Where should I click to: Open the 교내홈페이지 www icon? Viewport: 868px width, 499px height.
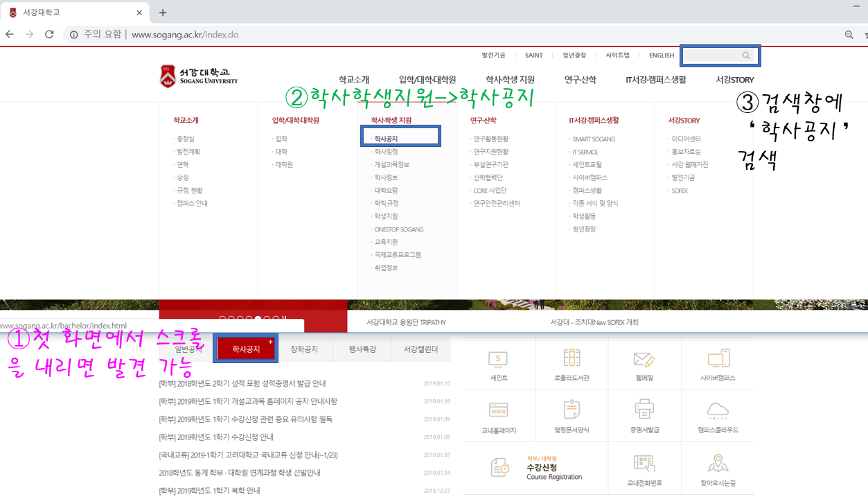click(499, 410)
